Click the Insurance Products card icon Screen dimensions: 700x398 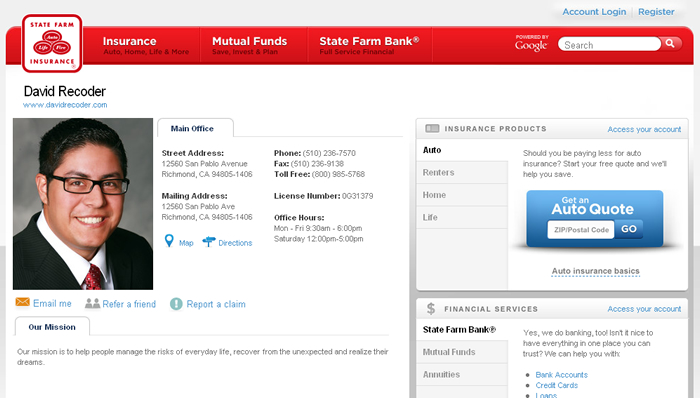click(432, 129)
